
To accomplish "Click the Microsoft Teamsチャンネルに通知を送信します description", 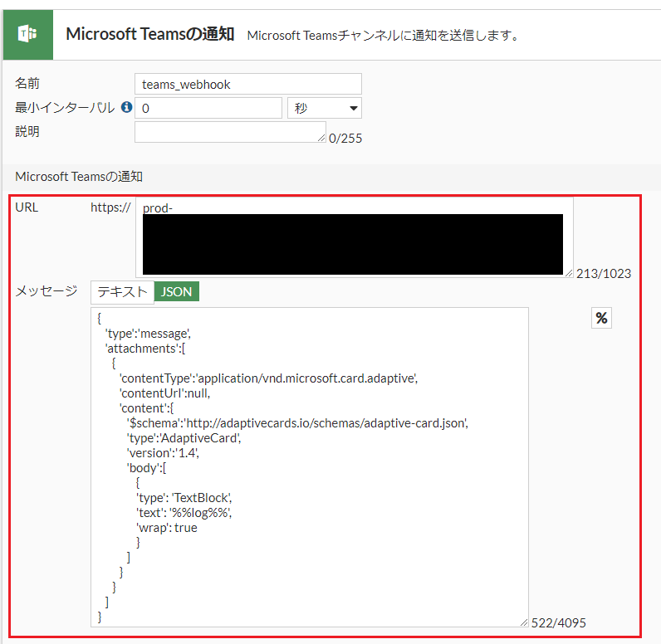I will tap(383, 36).
